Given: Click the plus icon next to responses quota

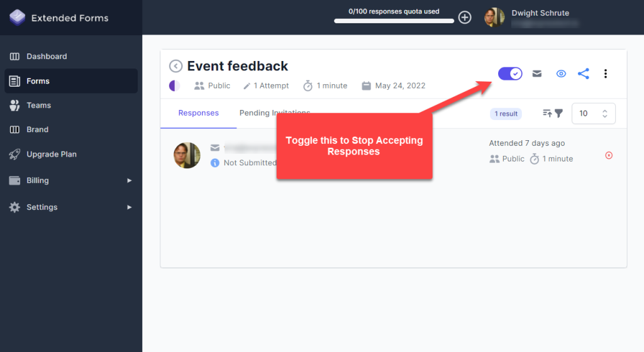Looking at the screenshot, I should pyautogui.click(x=465, y=18).
